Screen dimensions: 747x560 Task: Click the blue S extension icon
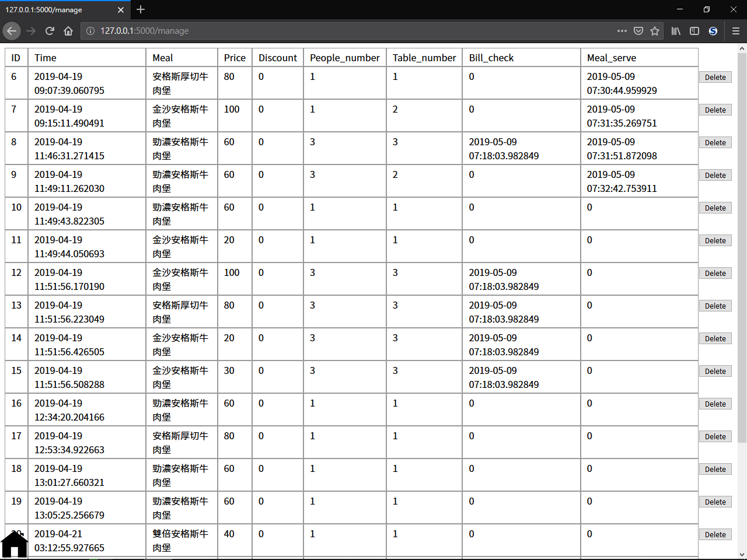[x=713, y=31]
